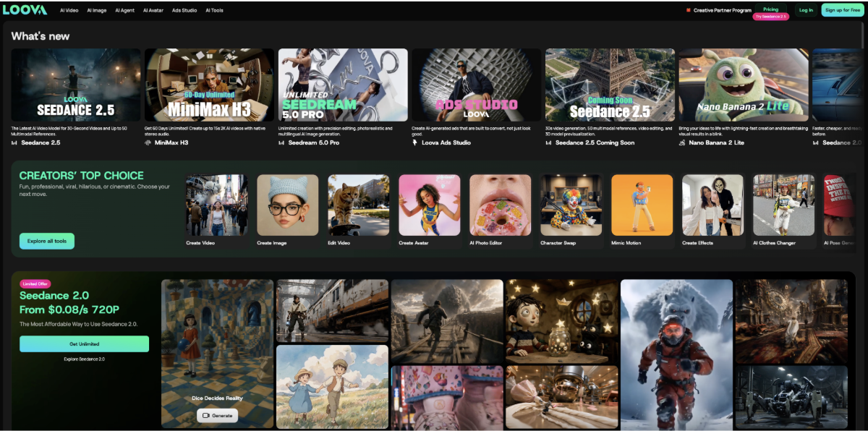Open the AI Tools menu

(x=214, y=10)
